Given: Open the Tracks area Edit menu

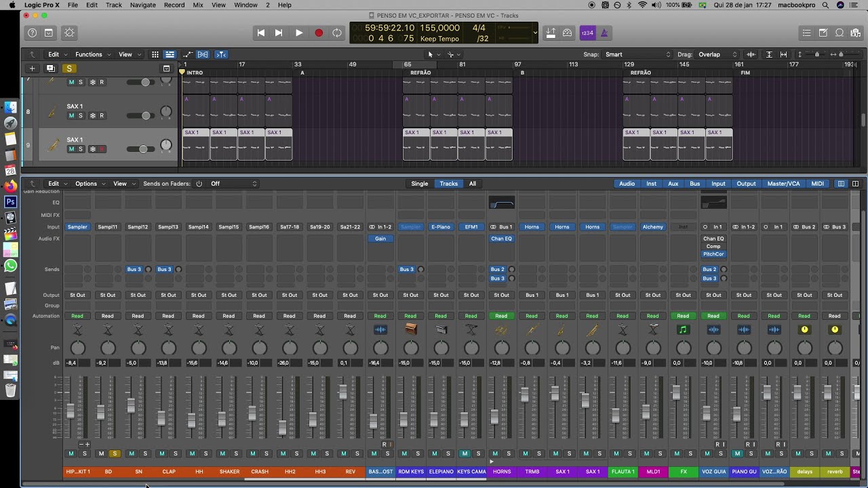Looking at the screenshot, I should (56, 54).
